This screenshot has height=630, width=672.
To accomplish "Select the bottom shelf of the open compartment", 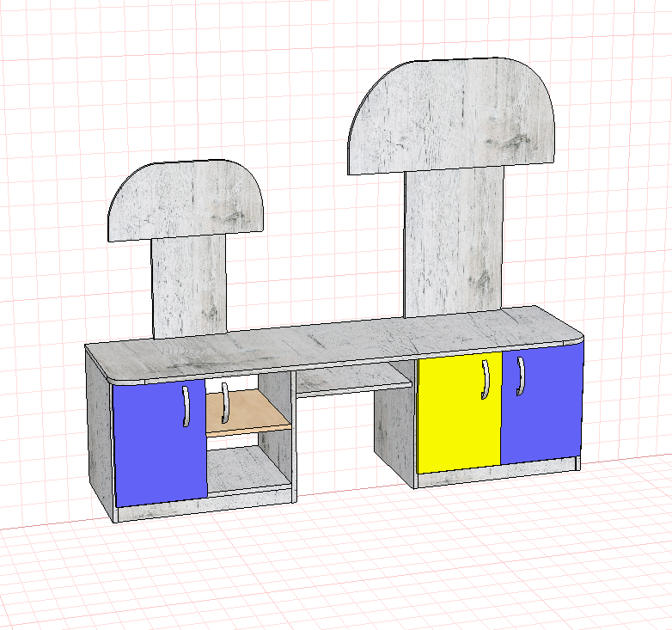I will click(x=247, y=472).
